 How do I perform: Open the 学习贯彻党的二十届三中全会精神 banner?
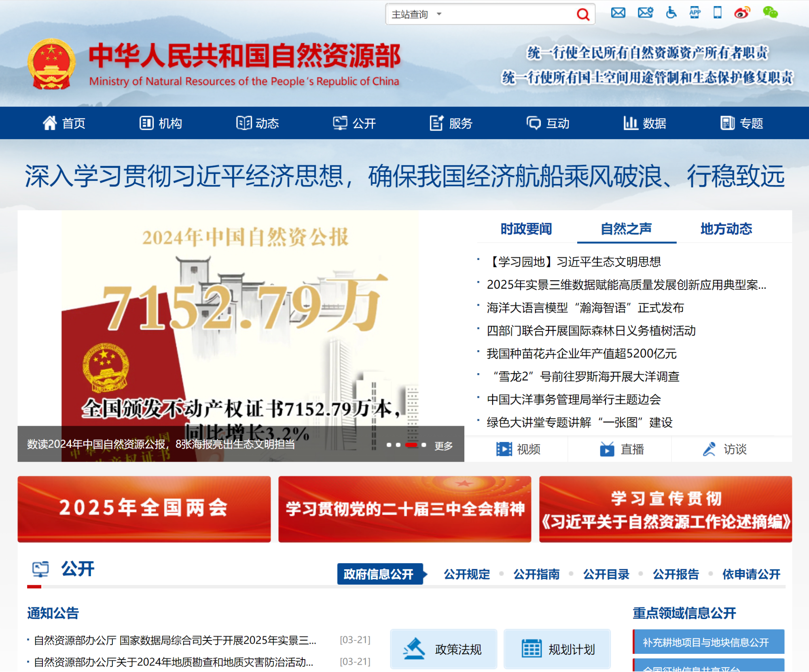coord(404,509)
